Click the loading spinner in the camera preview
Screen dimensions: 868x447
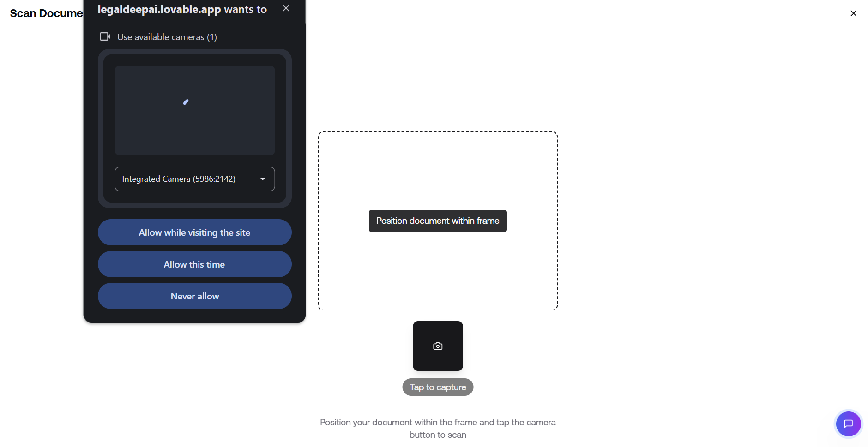coord(186,102)
